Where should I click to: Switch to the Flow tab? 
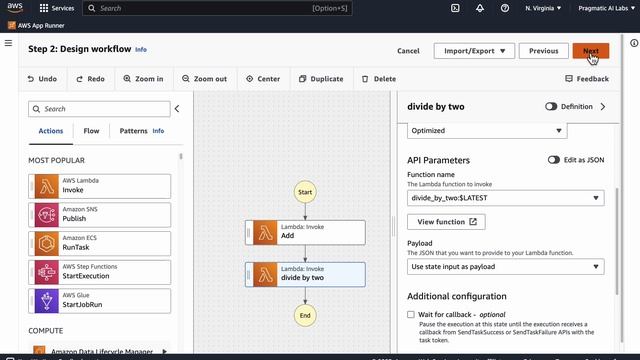click(91, 131)
